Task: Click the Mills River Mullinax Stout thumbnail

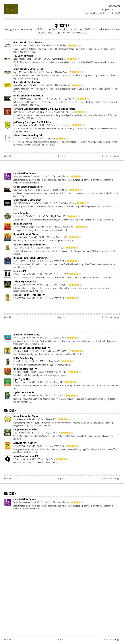Action: 8,247
